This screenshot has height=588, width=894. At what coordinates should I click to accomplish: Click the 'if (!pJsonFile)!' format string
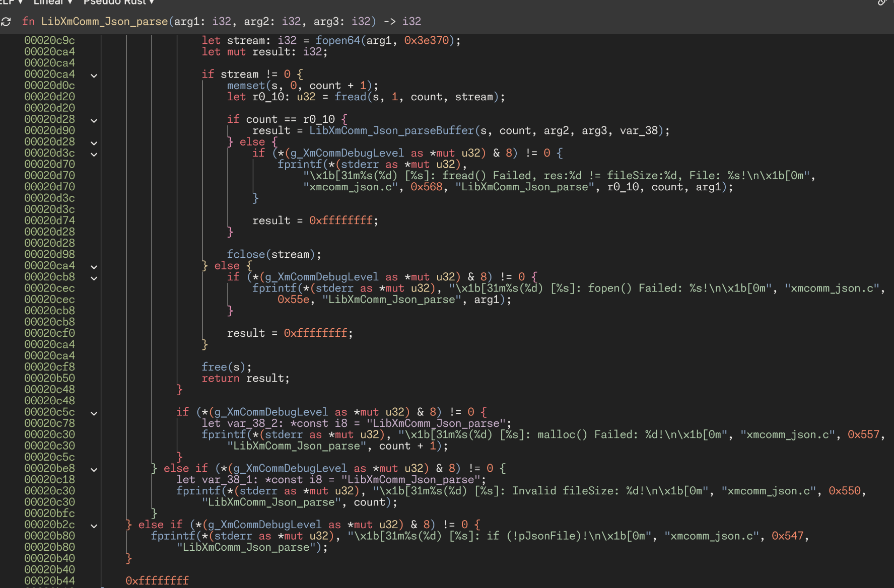[x=499, y=536]
